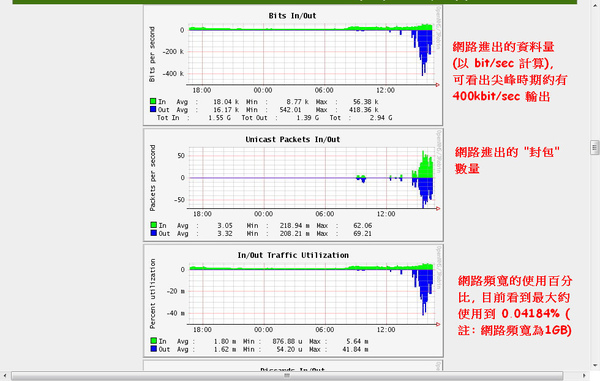Select utilization In minimum "876.88 u"

pos(287,341)
